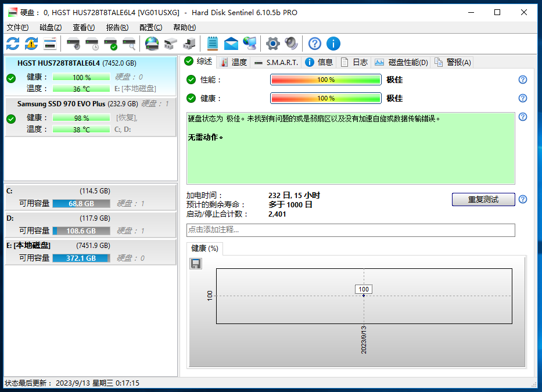Click the E: drive free space bar

point(81,258)
